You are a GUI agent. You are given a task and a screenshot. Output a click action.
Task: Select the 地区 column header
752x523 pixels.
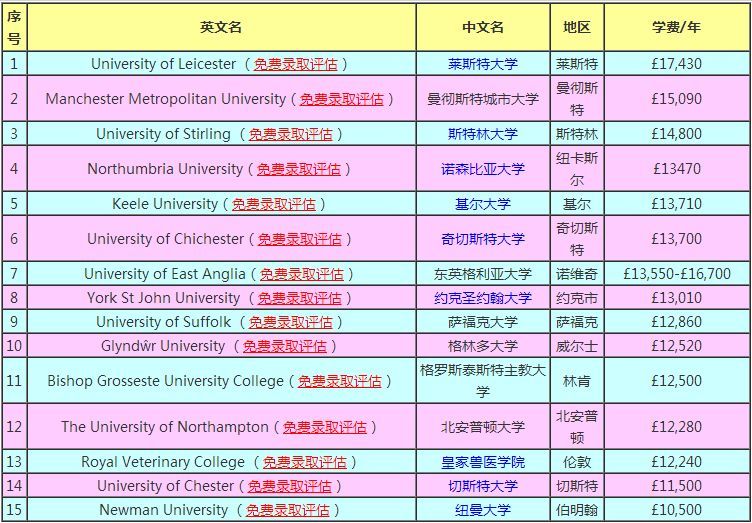[x=577, y=27]
